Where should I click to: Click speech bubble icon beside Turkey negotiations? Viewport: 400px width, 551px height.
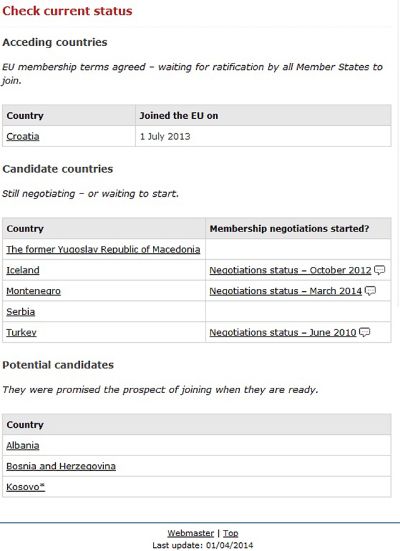point(364,332)
